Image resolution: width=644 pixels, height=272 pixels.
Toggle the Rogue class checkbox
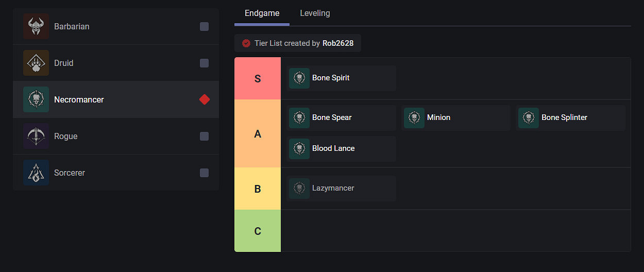(205, 136)
